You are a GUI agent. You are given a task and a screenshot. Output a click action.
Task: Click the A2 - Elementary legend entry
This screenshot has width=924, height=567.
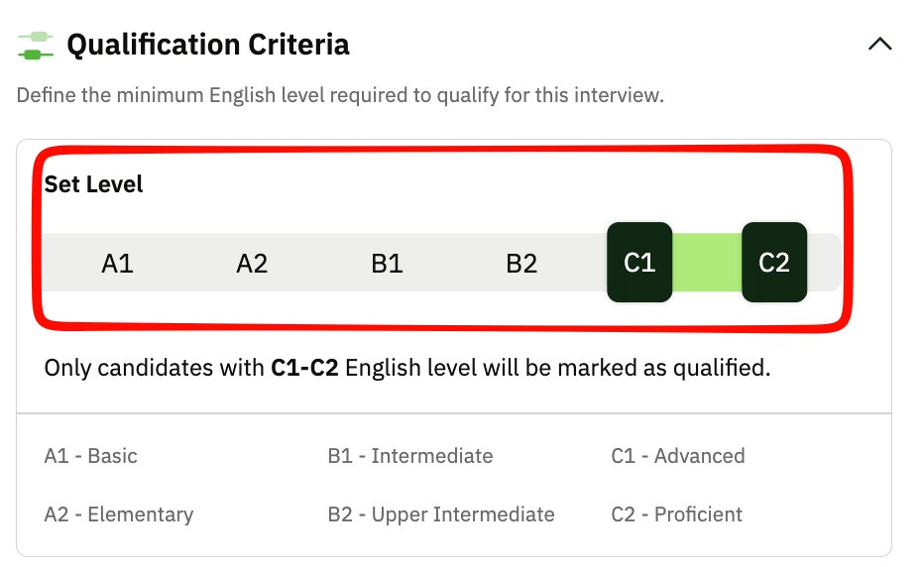pyautogui.click(x=119, y=514)
